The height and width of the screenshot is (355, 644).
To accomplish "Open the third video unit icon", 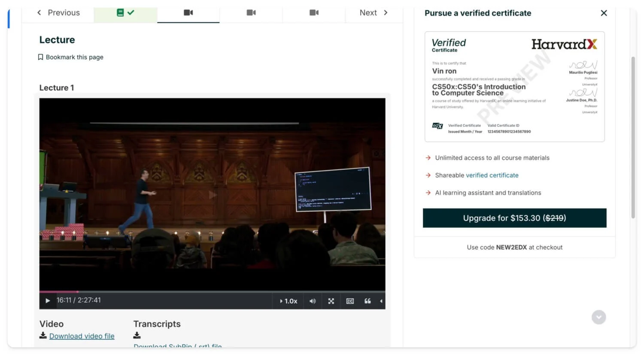I will pyautogui.click(x=251, y=13).
